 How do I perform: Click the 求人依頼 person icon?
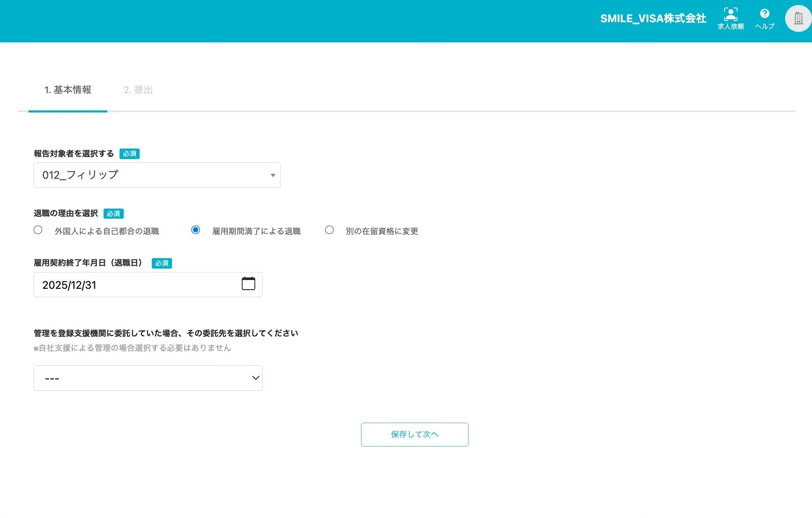coord(731,14)
